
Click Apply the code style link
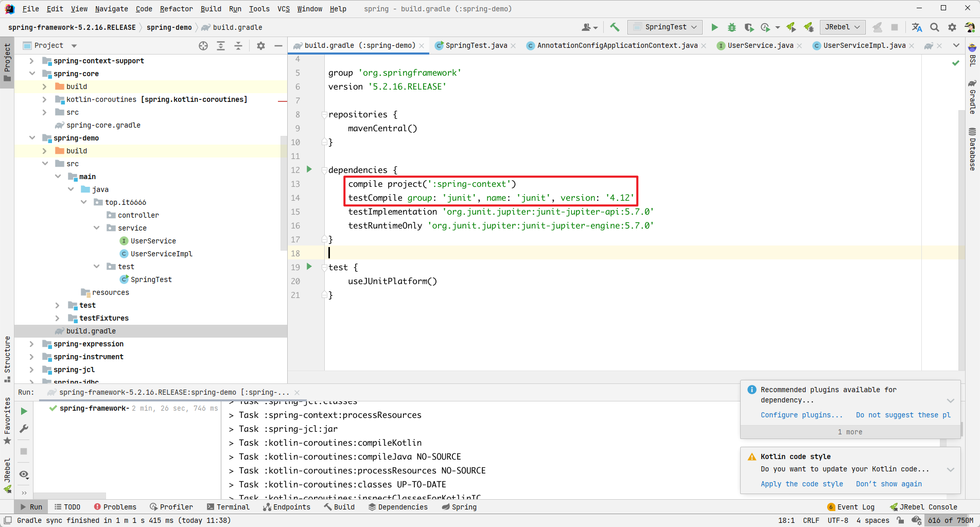801,484
